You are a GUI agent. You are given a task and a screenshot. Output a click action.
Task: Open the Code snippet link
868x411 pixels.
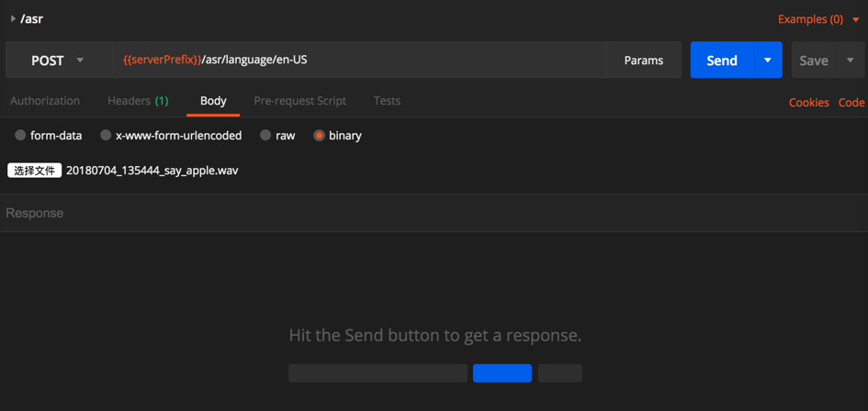click(x=851, y=103)
